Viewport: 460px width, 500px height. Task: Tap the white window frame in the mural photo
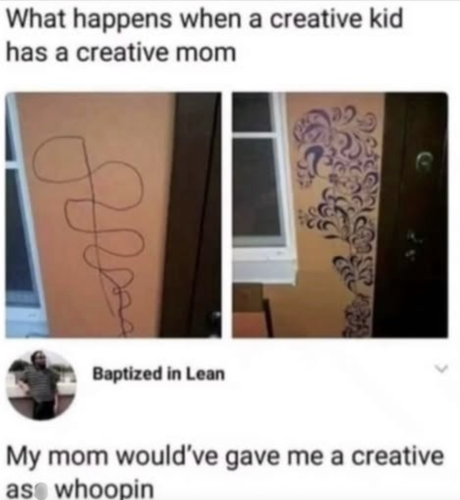click(x=263, y=173)
